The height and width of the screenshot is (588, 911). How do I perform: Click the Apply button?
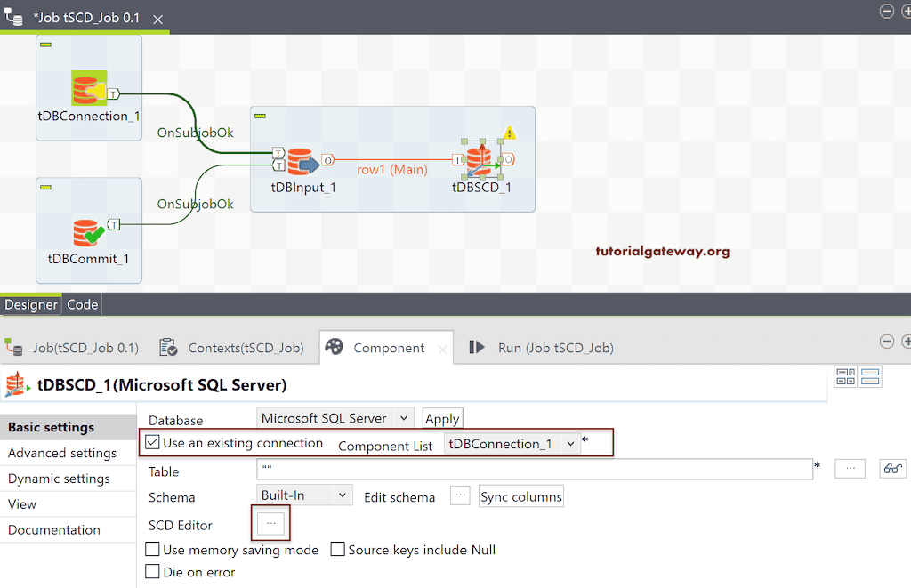(x=442, y=417)
